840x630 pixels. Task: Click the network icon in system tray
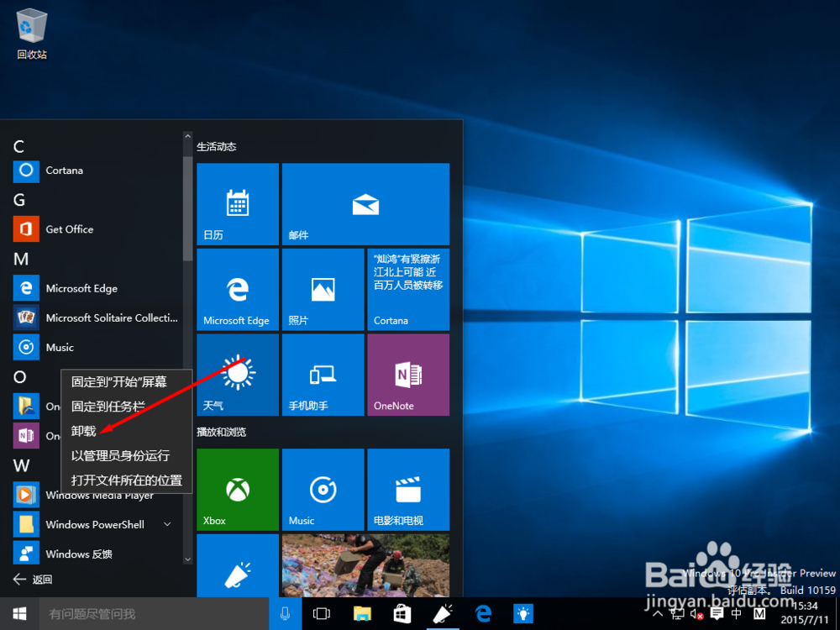click(x=677, y=614)
